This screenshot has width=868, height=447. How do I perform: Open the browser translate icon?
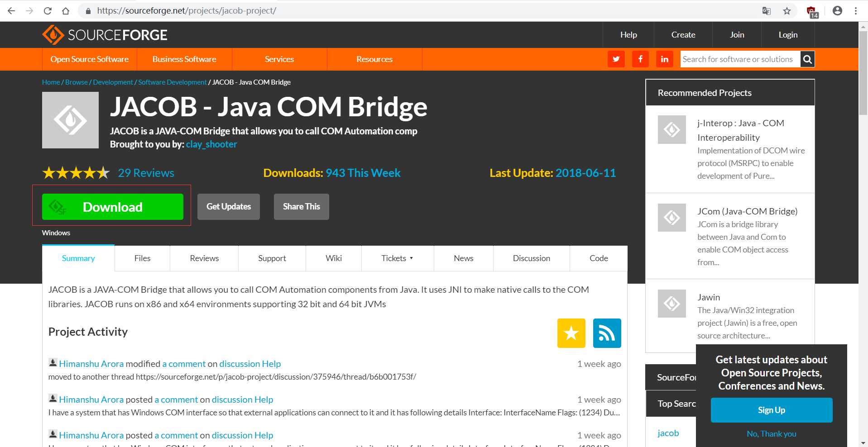(x=766, y=11)
